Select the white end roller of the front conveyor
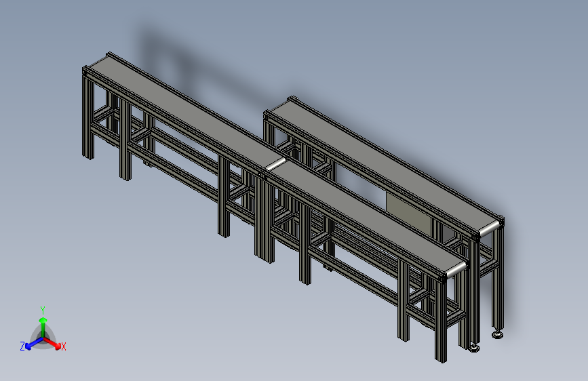588x381 pixels. 456,268
